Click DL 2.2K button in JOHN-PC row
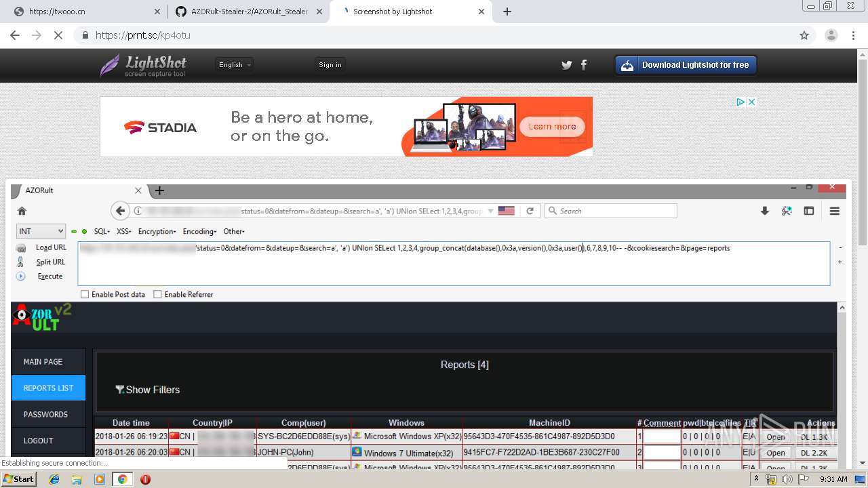The height and width of the screenshot is (488, 868). (814, 453)
